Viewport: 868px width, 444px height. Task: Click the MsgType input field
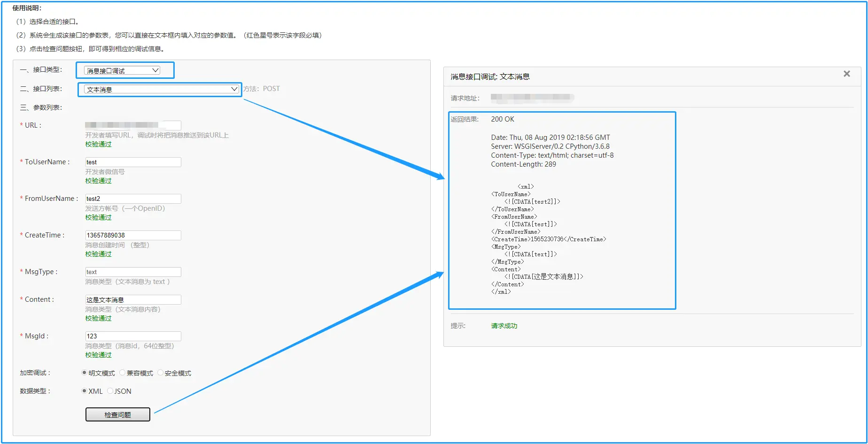point(133,272)
